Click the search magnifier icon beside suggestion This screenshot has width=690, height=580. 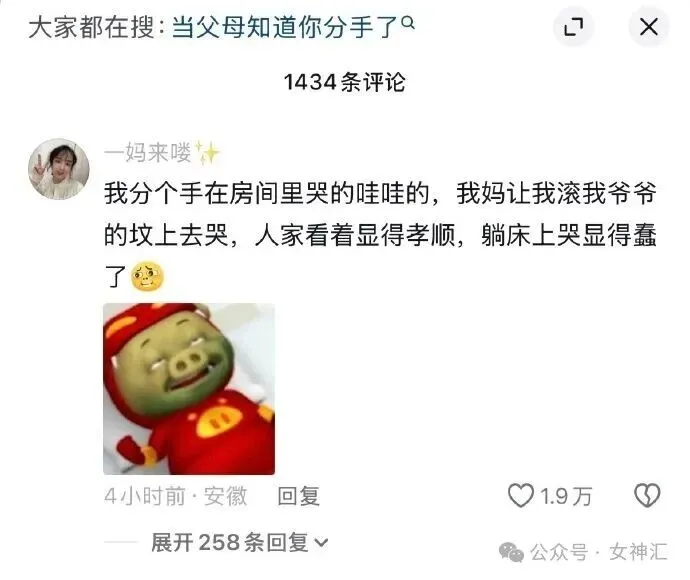(408, 22)
